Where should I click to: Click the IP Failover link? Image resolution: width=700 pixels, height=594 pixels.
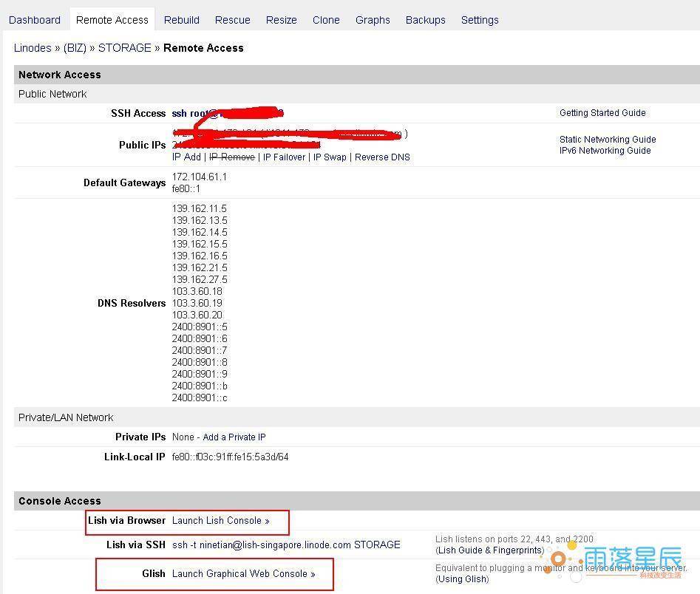[284, 157]
